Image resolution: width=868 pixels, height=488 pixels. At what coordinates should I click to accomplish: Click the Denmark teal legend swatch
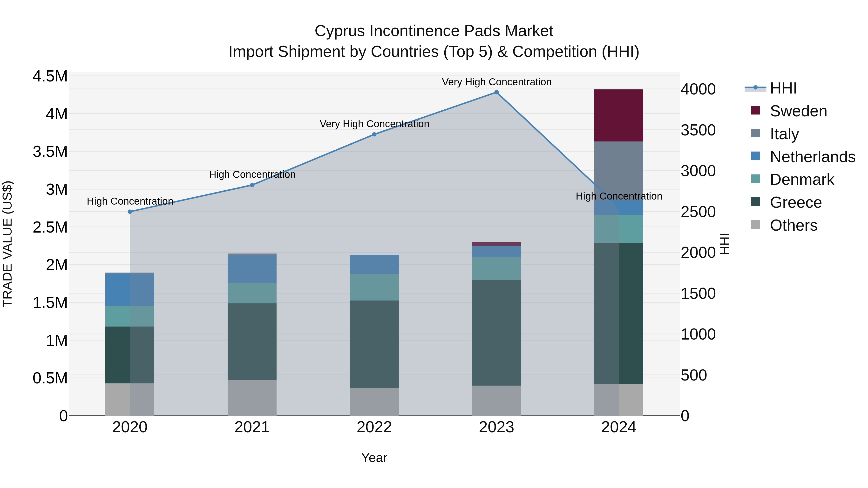(x=755, y=179)
